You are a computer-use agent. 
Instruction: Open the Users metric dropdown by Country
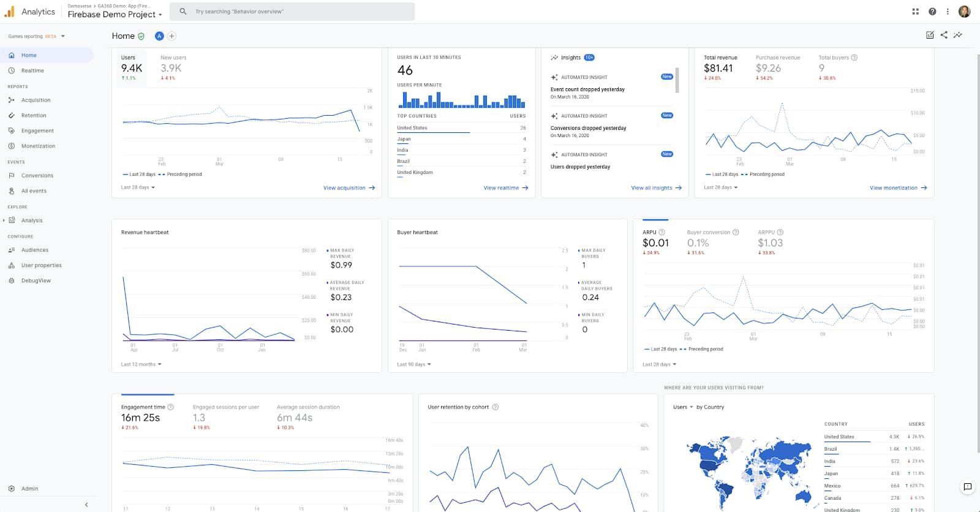tap(683, 407)
